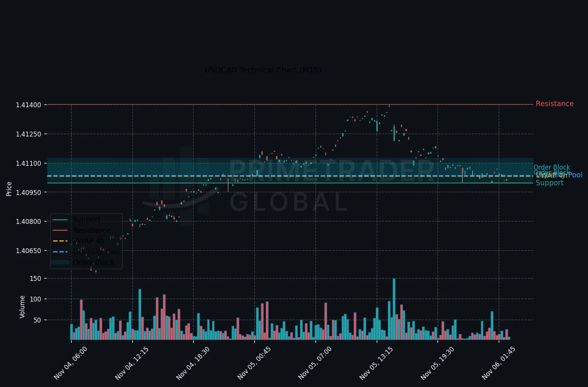Click the 150 volume axis label
The image size is (588, 387).
pos(36,279)
